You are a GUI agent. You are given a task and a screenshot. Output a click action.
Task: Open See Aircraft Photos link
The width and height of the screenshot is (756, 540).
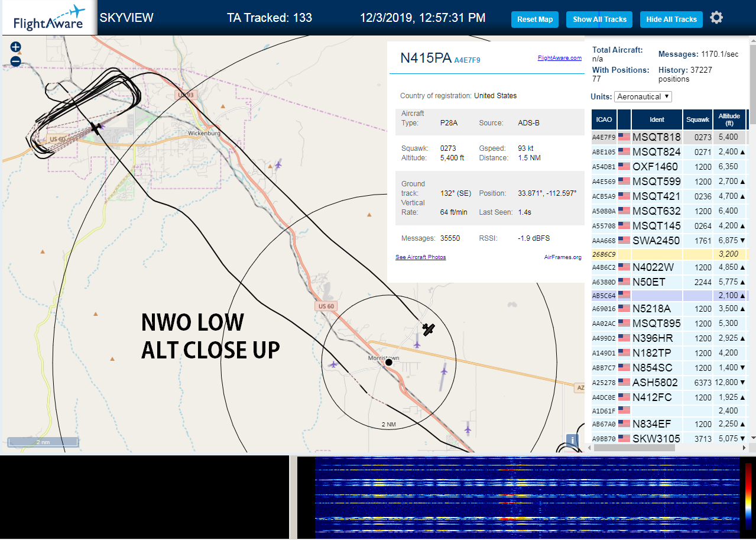[420, 257]
